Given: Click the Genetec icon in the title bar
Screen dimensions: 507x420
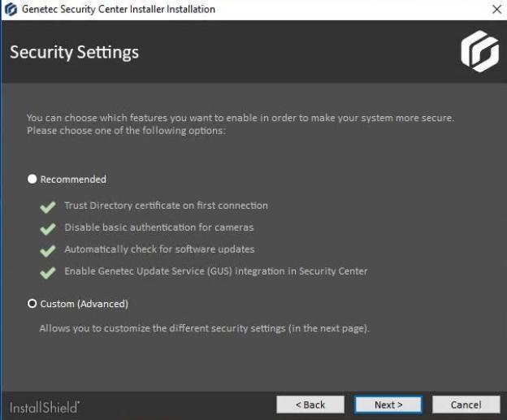Looking at the screenshot, I should pyautogui.click(x=9, y=10).
